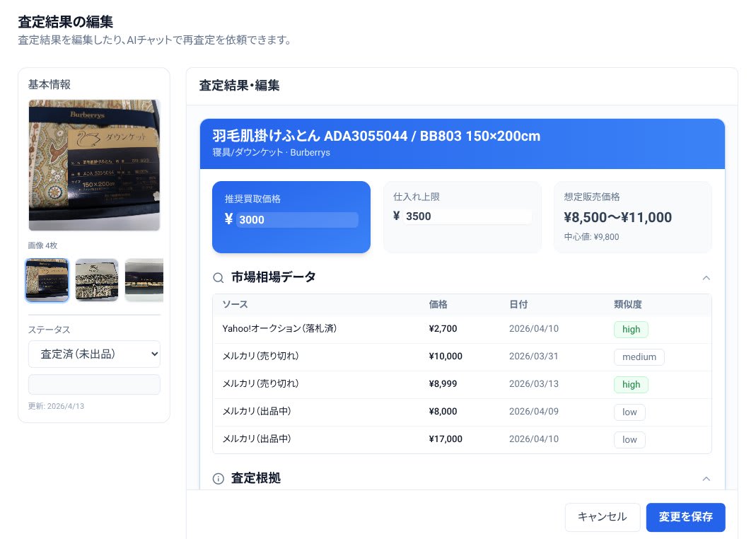Screen dimensions: 756x539
Task: Click the 基本情報 card heading
Action: click(50, 85)
